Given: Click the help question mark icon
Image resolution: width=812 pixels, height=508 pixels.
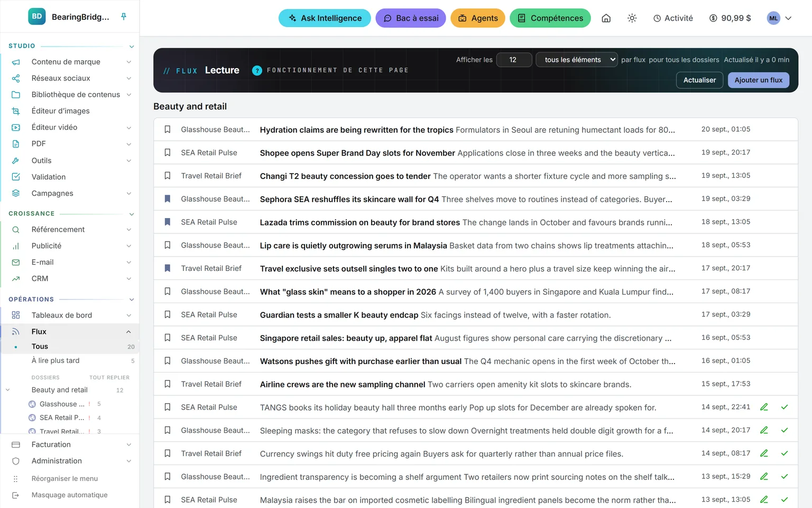Looking at the screenshot, I should coord(257,70).
